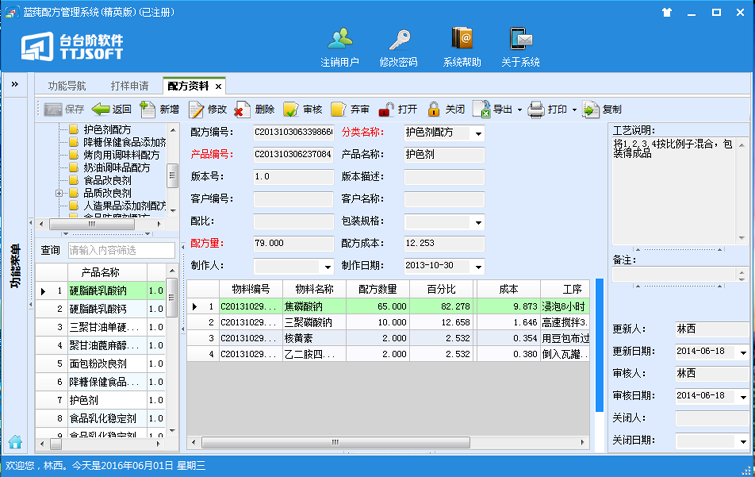Viewport: 755px width, 477px height.
Task: Click 新增 to add new formula
Action: click(x=160, y=110)
